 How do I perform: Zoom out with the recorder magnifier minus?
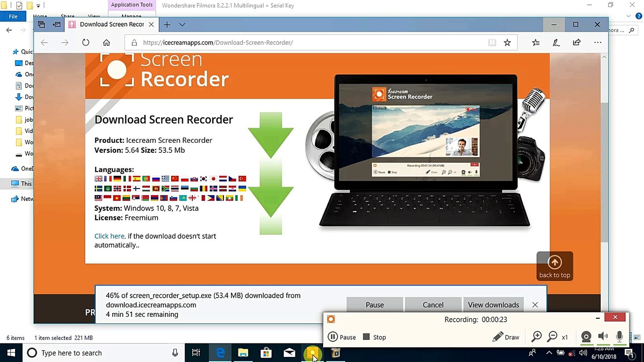[x=552, y=337]
